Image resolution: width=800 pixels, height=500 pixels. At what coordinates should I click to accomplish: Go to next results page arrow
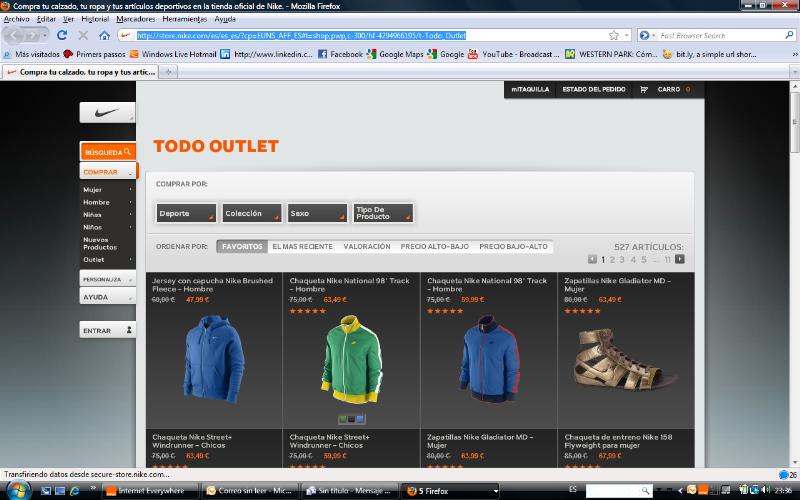[680, 259]
